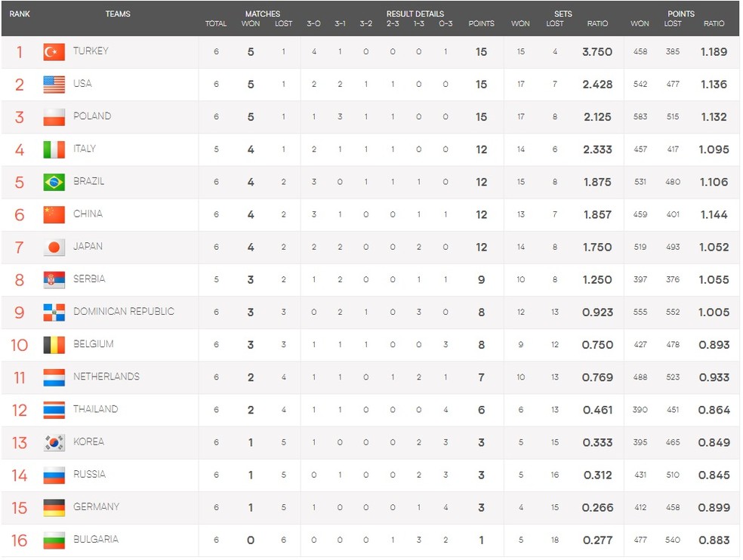Viewport: 743px width, 560px height.
Task: Click the result details POINTS header
Action: point(481,23)
